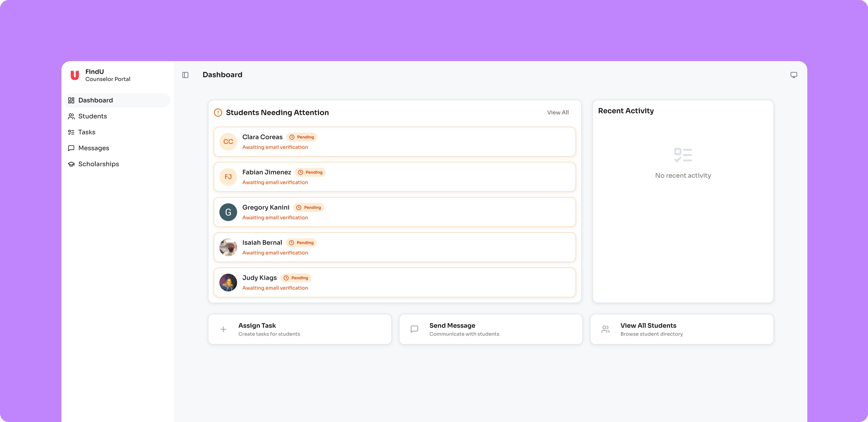This screenshot has width=868, height=422.
Task: Click Gregory Kanini's G avatar
Action: coord(228,212)
